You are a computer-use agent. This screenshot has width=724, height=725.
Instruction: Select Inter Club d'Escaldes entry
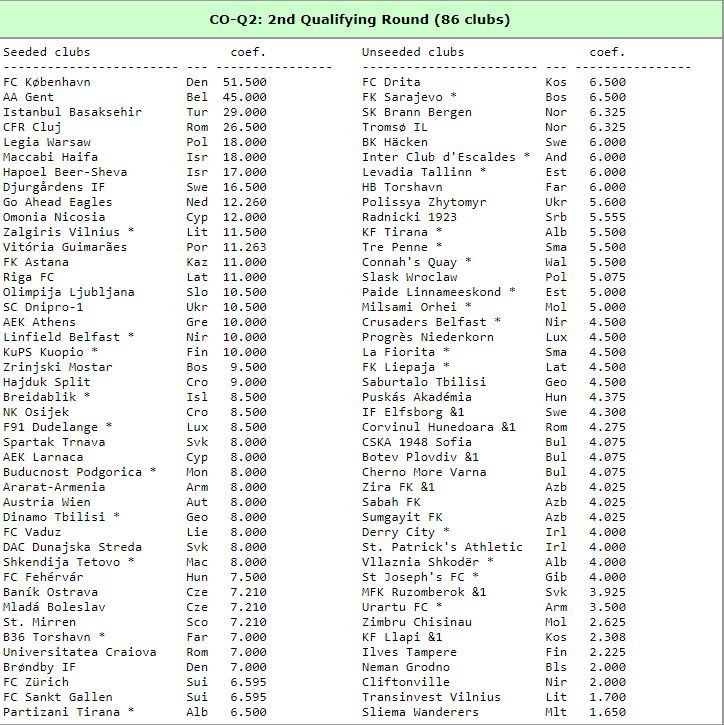(439, 157)
